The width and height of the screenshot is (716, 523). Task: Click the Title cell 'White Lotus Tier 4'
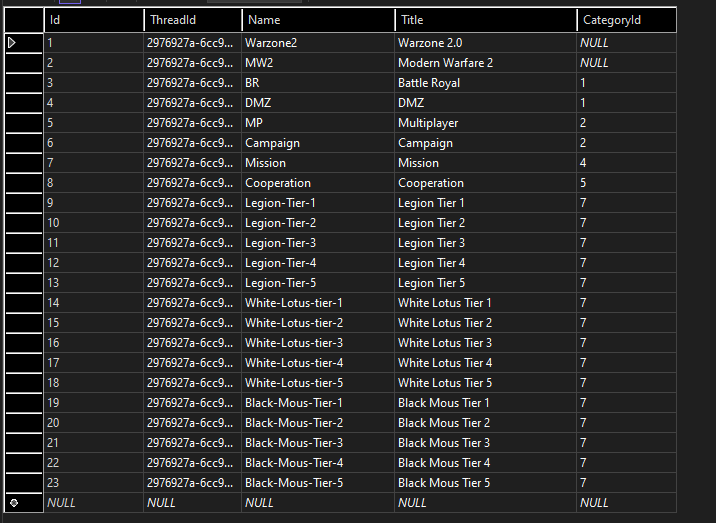pyautogui.click(x=485, y=363)
